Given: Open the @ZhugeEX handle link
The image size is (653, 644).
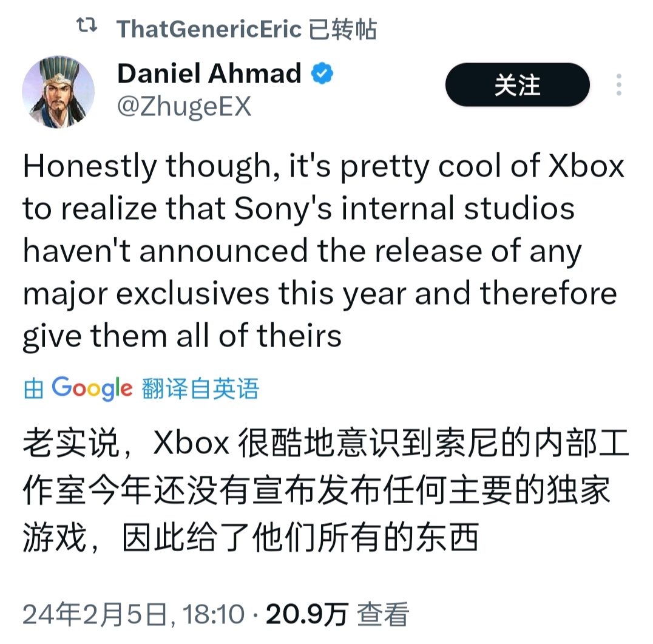Looking at the screenshot, I should (x=183, y=107).
